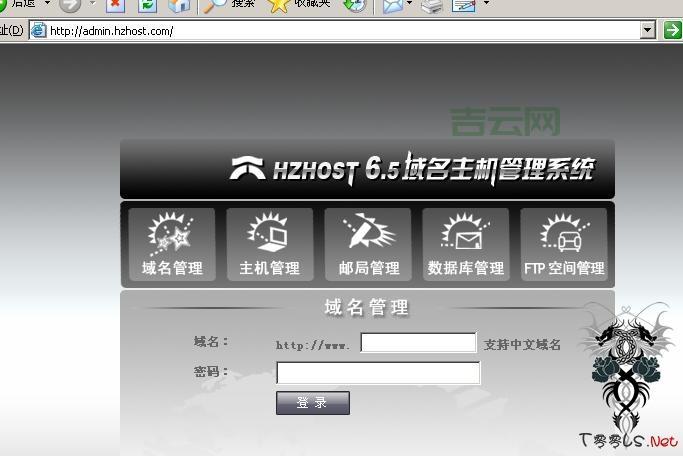
Task: Expand the Mail button dropdown arrow
Action: [410, 5]
